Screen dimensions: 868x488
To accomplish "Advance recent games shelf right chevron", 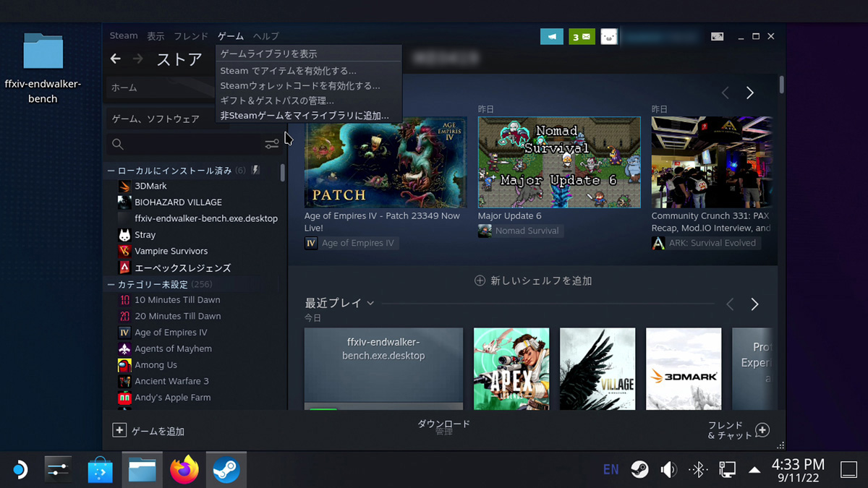I will 754,304.
